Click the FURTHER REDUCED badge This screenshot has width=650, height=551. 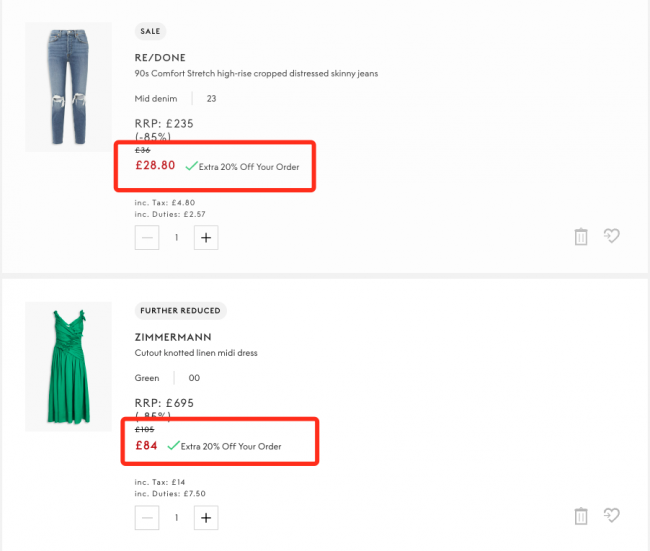click(x=180, y=311)
